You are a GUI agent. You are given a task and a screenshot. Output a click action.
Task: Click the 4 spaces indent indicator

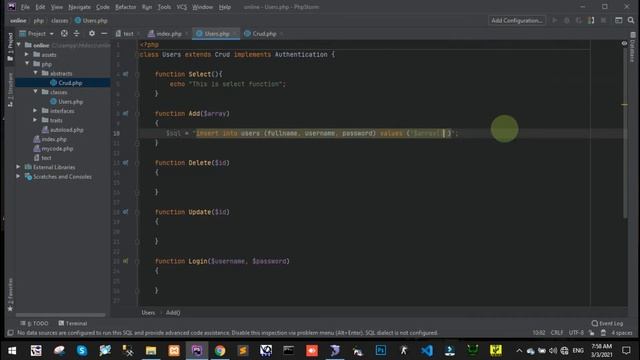point(622,333)
